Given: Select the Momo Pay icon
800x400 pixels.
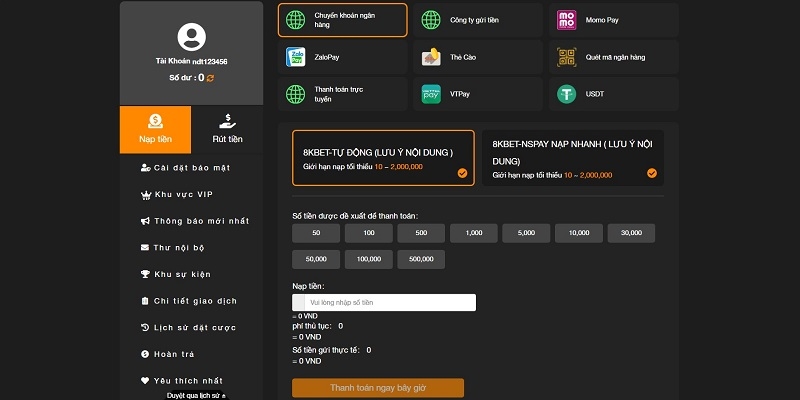Looking at the screenshot, I should point(567,20).
